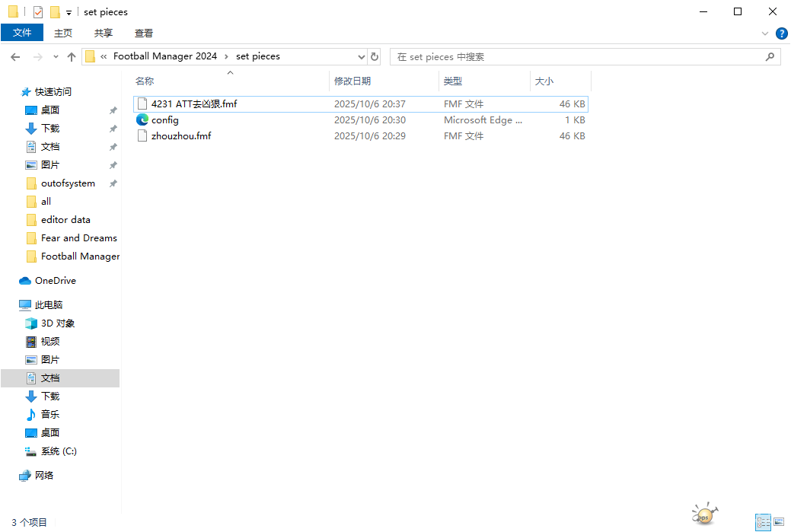This screenshot has width=791, height=532.
Task: Open the recent locations dropdown arrow
Action: [56, 57]
